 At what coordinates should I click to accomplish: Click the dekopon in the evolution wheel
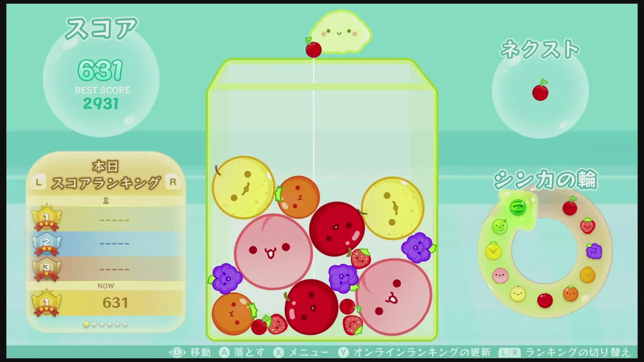[x=588, y=275]
